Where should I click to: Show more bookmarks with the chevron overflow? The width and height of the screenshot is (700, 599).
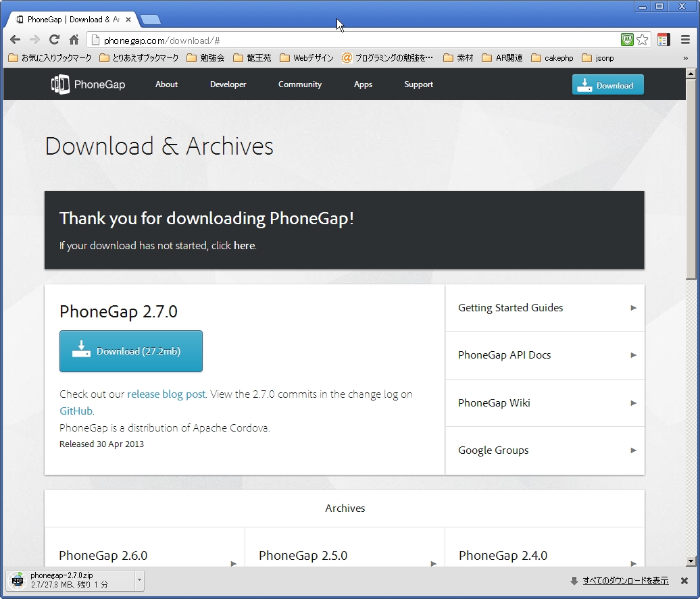(x=686, y=58)
